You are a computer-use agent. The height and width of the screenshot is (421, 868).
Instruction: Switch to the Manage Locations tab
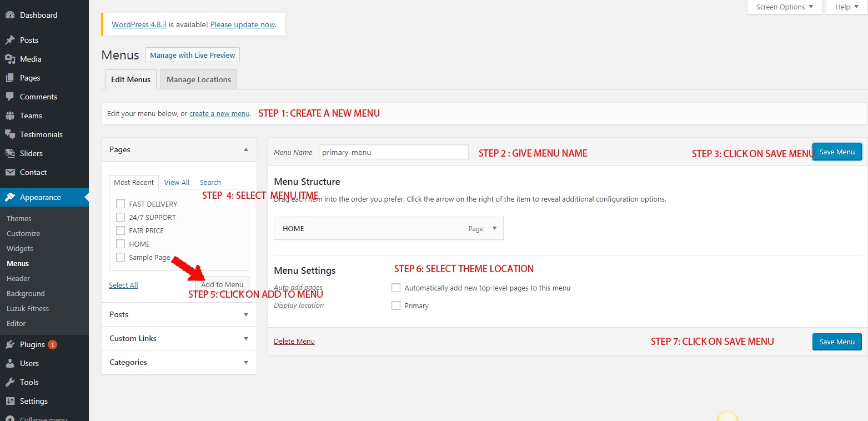click(x=198, y=79)
